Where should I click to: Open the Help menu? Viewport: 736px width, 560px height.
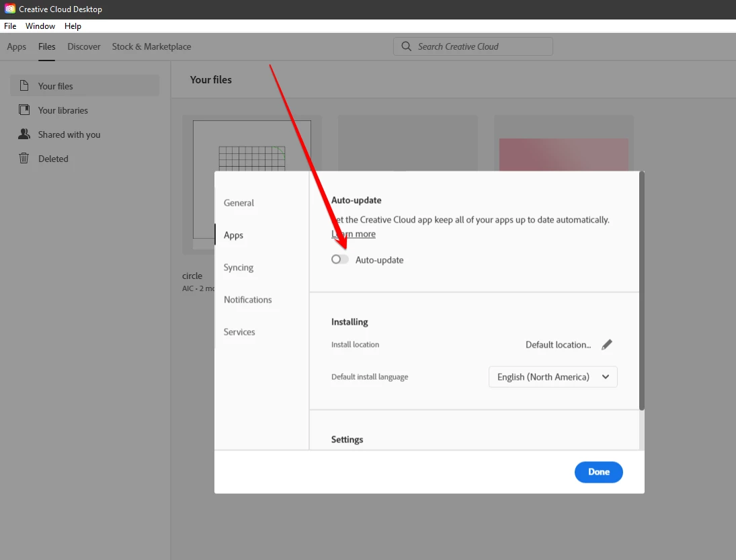pos(73,26)
